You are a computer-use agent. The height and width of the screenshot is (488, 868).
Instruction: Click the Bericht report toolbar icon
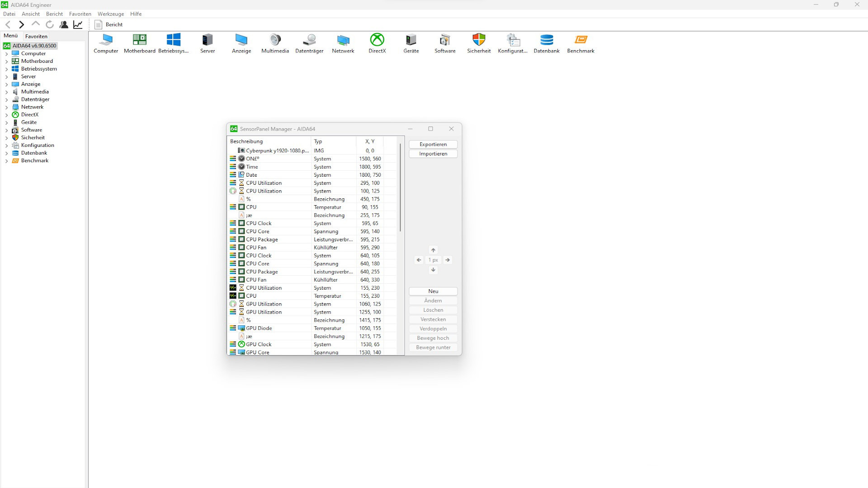[109, 24]
